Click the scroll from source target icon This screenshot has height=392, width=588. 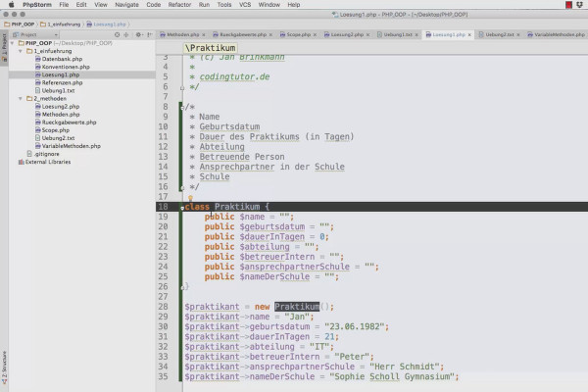click(x=117, y=34)
